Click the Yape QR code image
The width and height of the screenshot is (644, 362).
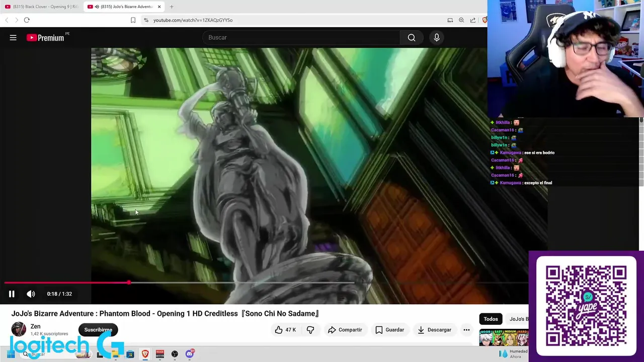[x=586, y=306]
